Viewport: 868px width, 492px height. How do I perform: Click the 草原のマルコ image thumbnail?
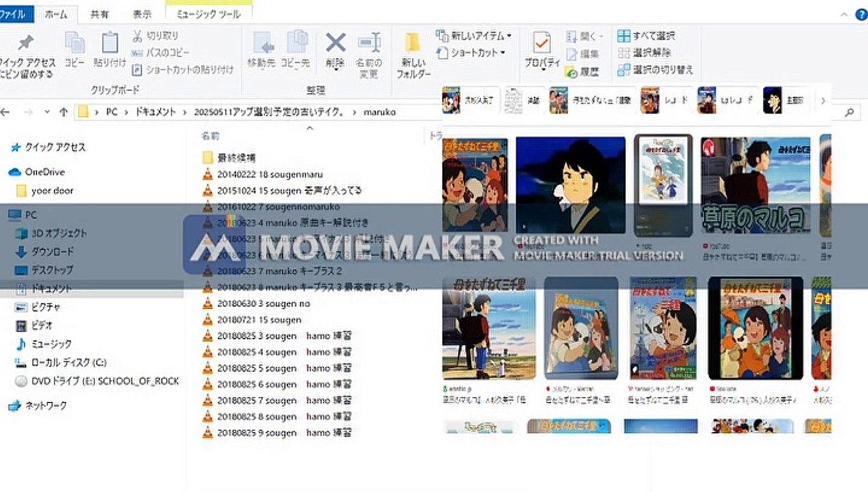[x=756, y=184]
